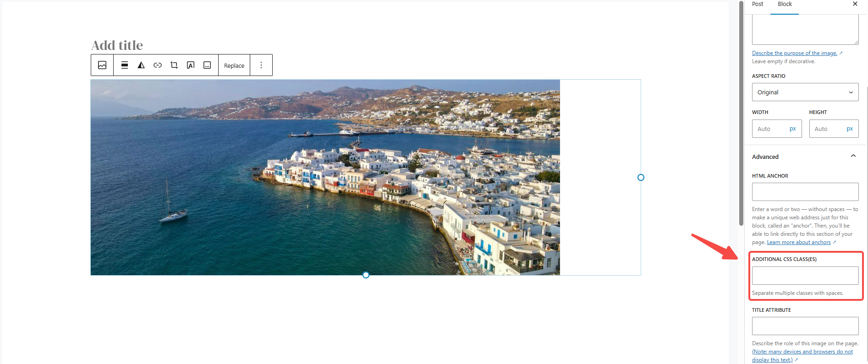
Task: Apply duotone filter via triangle icon
Action: click(x=141, y=65)
